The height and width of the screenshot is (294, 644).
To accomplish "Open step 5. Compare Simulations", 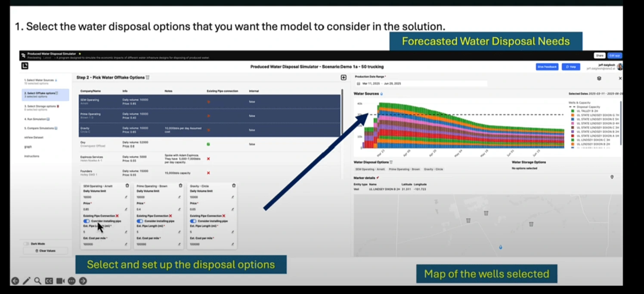I will coord(41,128).
